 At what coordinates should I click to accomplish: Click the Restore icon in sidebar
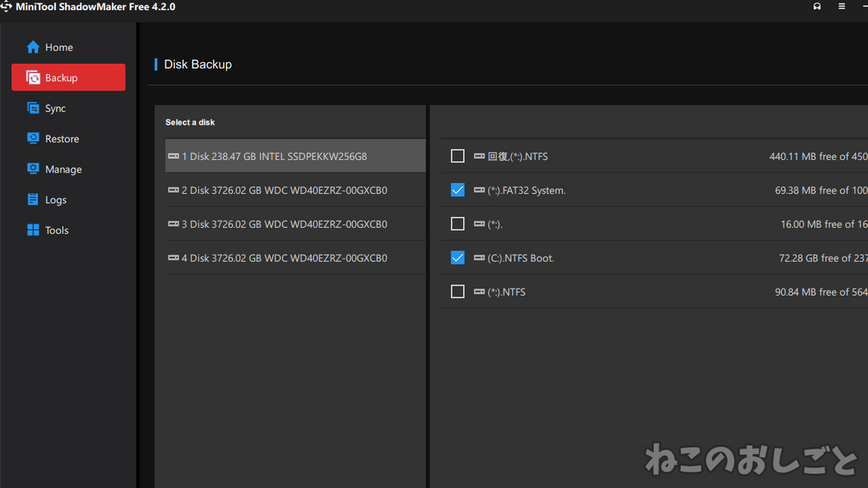[33, 139]
